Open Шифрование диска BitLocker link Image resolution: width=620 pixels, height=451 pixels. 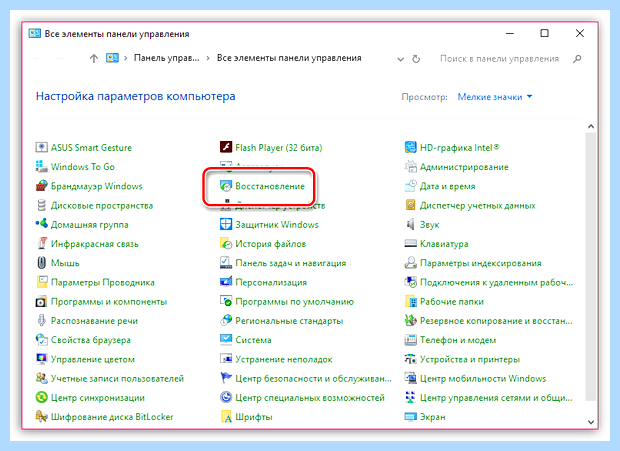(x=112, y=417)
